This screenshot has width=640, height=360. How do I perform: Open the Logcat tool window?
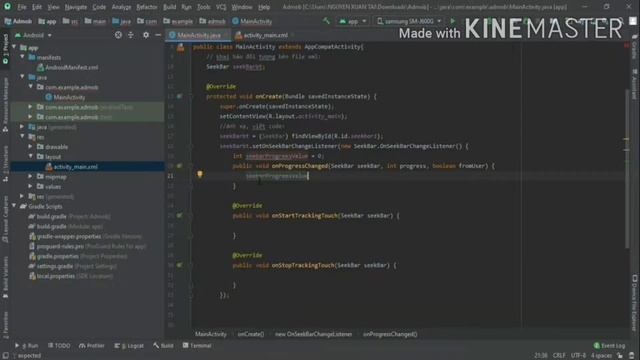coord(129,346)
